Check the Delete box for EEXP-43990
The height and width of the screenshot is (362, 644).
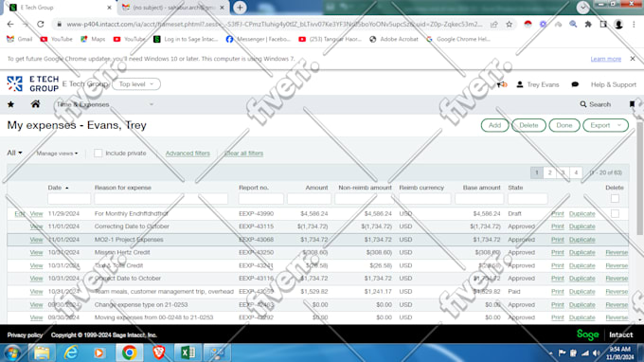(x=615, y=213)
